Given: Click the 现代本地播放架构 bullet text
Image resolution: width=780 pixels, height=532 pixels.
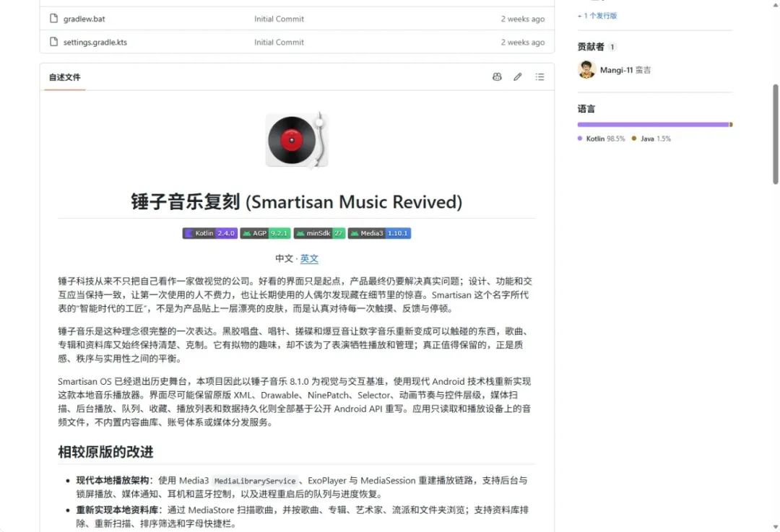Looking at the screenshot, I should coord(113,480).
